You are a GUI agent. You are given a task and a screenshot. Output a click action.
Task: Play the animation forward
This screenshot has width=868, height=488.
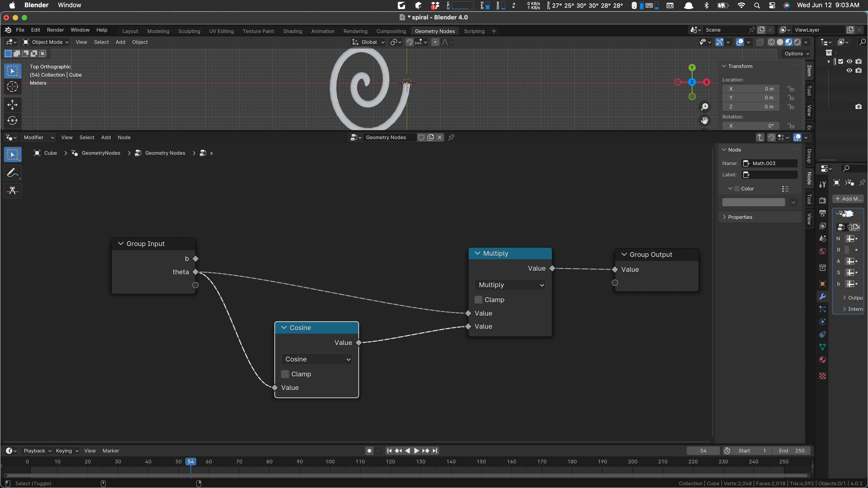point(416,451)
